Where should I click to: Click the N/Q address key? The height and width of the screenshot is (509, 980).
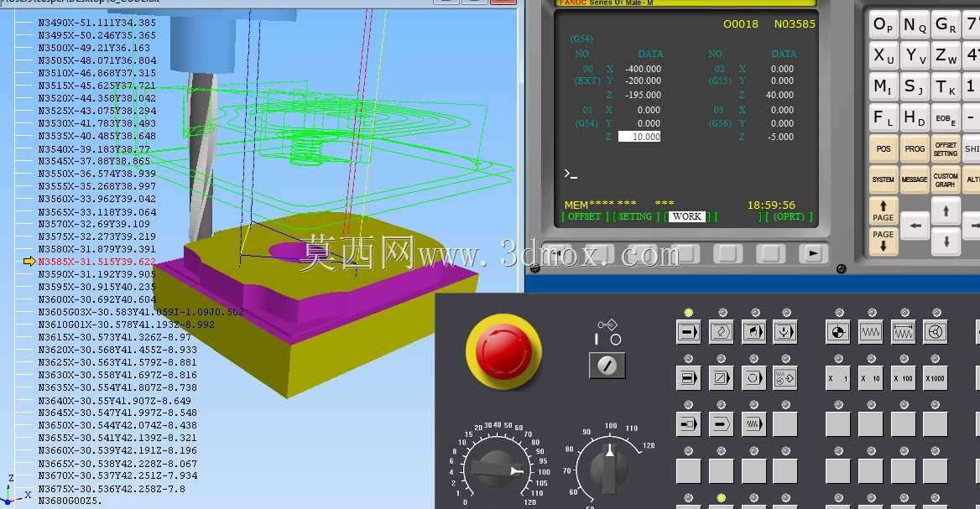click(x=915, y=25)
